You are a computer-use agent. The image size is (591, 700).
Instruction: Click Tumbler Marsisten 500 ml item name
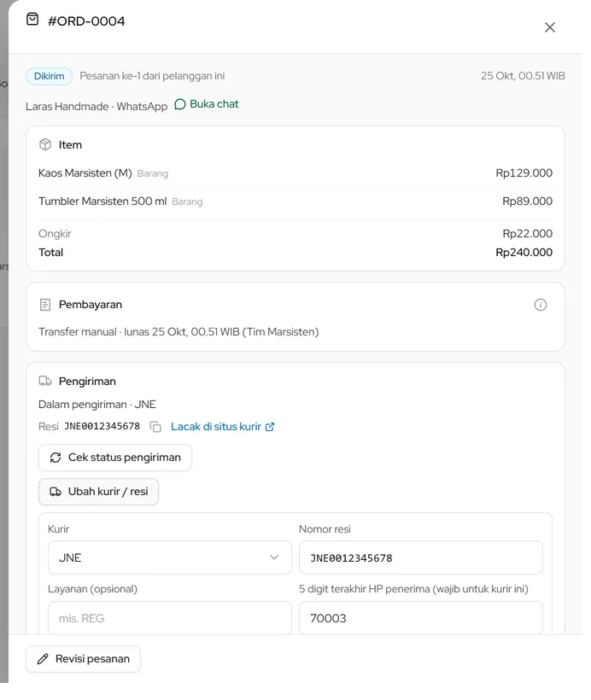pyautogui.click(x=102, y=201)
